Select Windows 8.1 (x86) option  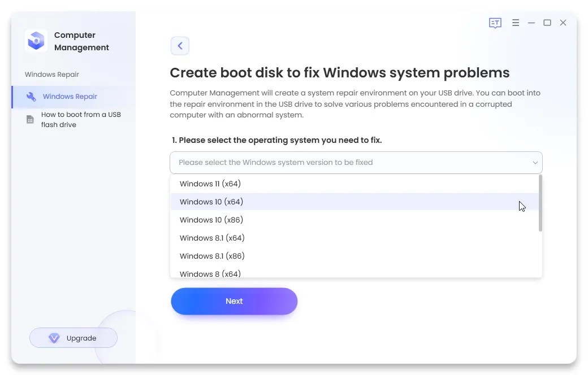212,256
